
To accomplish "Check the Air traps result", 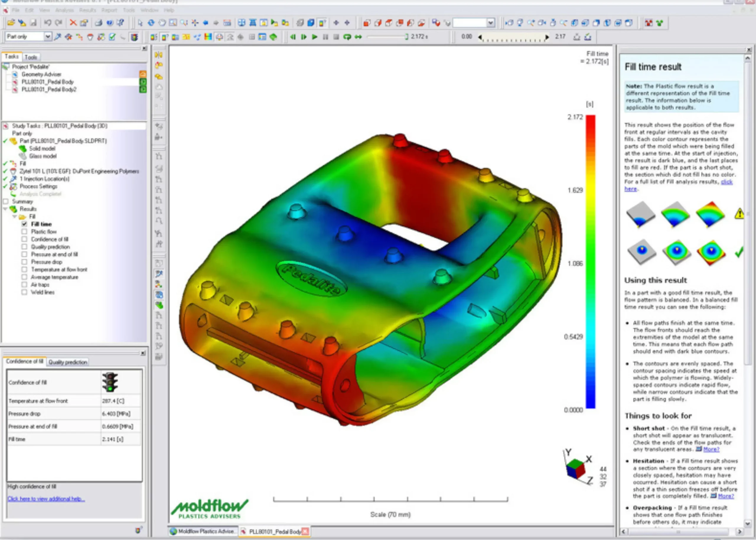I will tap(24, 285).
